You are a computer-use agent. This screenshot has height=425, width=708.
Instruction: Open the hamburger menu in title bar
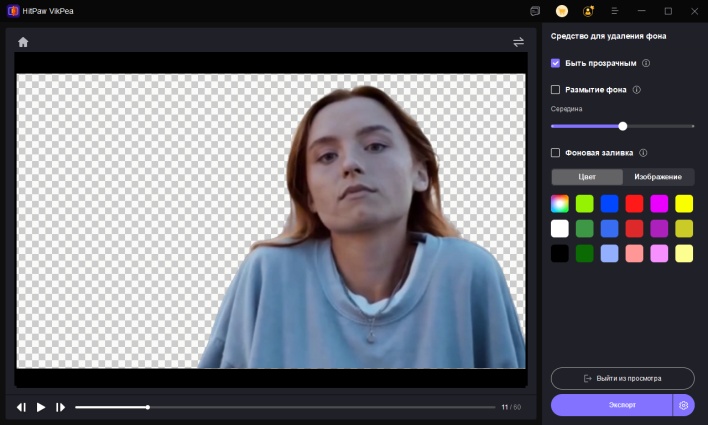614,11
